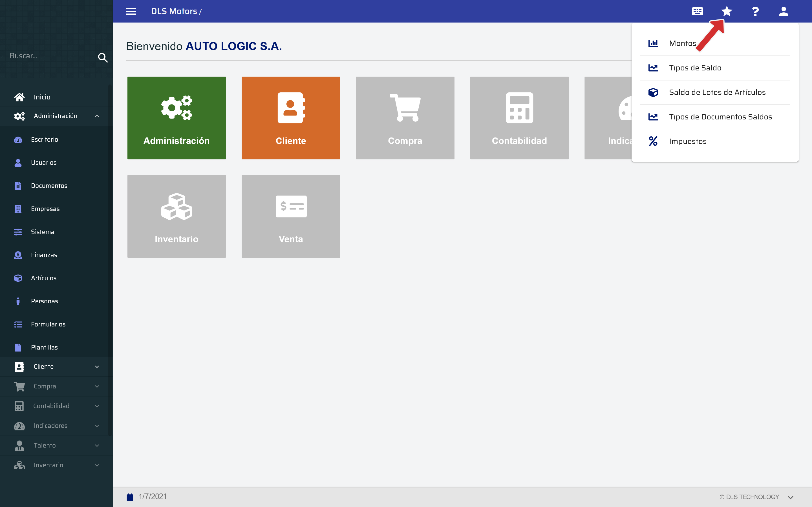
Task: Click the help question mark icon
Action: [755, 11]
